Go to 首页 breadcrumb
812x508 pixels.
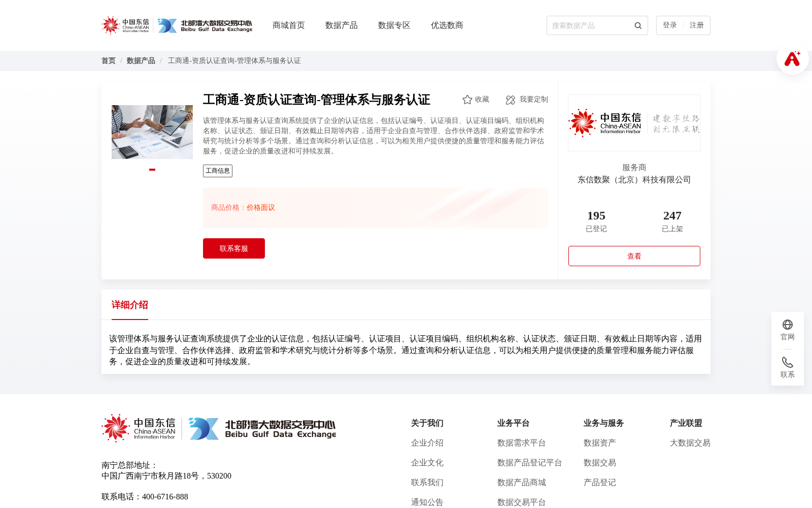[x=109, y=60]
